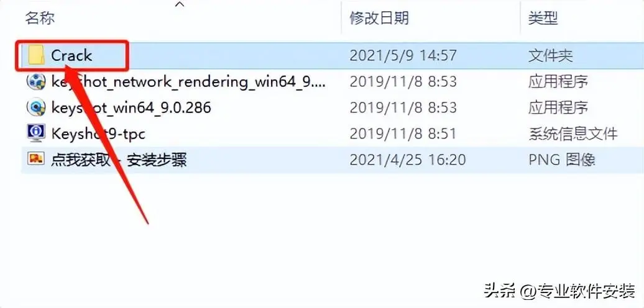The height and width of the screenshot is (308, 644).
Task: Click the 文件夹 type cell
Action: pyautogui.click(x=550, y=55)
